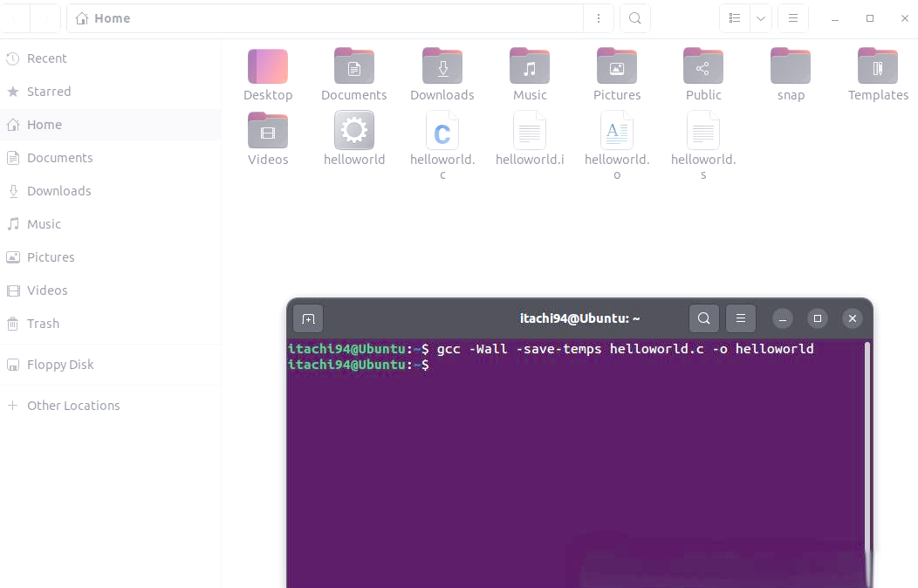Open Trash in the sidebar
Screen dimensions: 918x588
coord(111,324)
